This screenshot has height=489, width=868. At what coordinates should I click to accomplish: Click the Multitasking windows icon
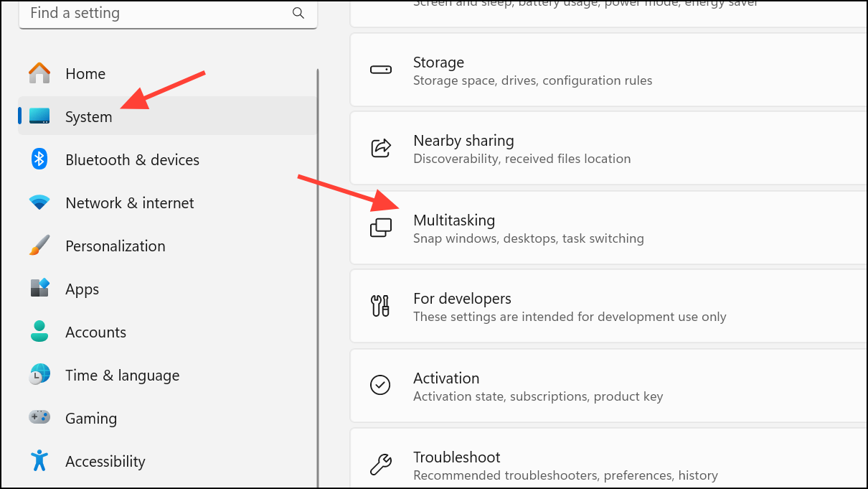[x=381, y=227]
